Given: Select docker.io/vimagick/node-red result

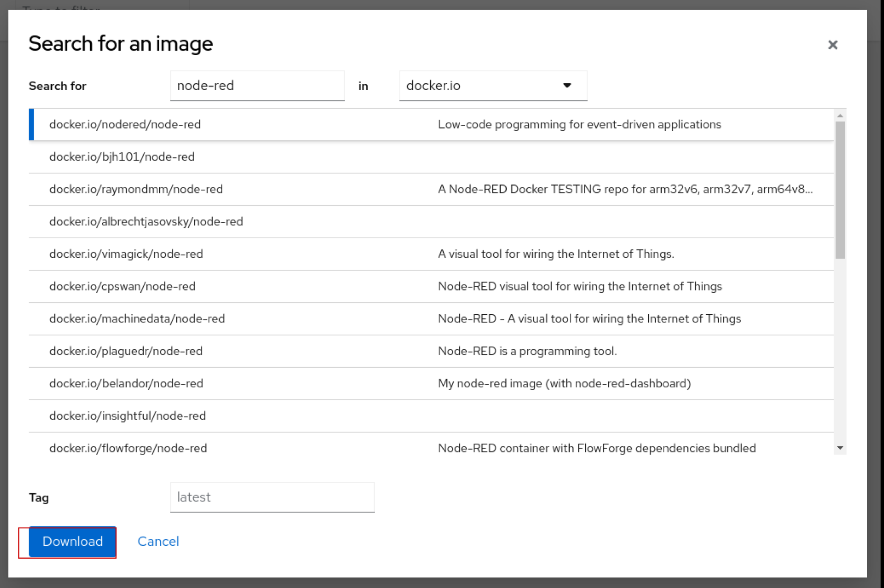Looking at the screenshot, I should 126,254.
